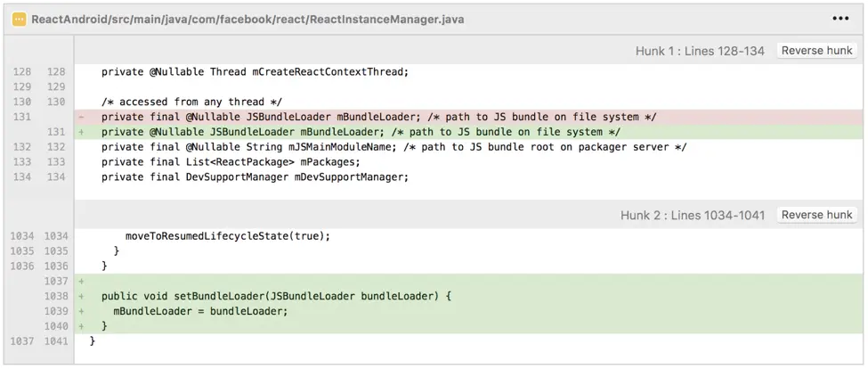The image size is (868, 369).
Task: Click old line number 134 in the gutter
Action: pyautogui.click(x=22, y=176)
